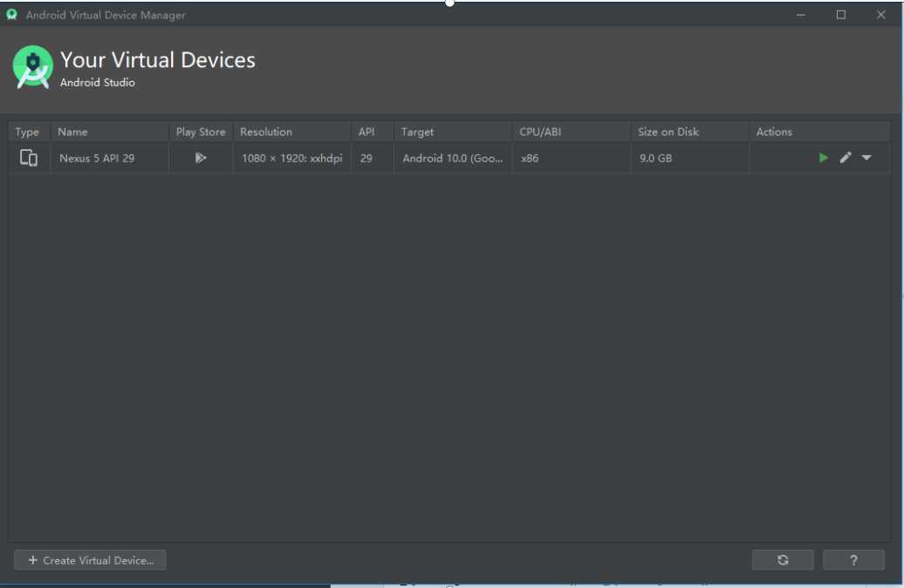Click the Resolution column header
The height and width of the screenshot is (588, 904).
pyautogui.click(x=266, y=132)
